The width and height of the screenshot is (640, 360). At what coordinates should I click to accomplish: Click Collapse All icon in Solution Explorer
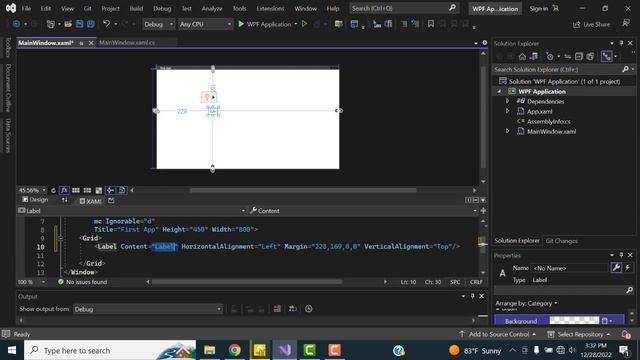579,56
